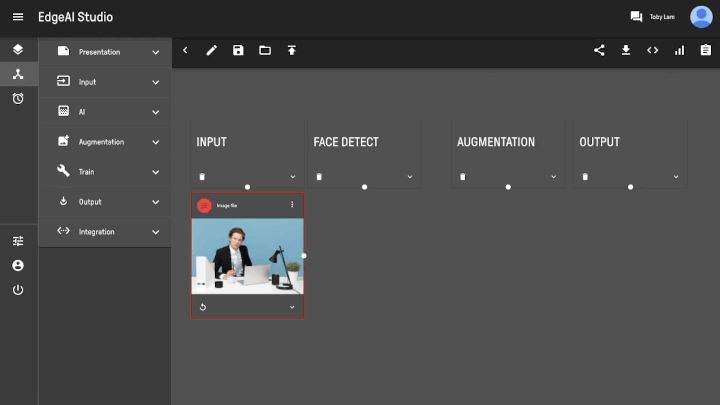Select the OUTPUT column header
This screenshot has width=720, height=405.
(599, 142)
